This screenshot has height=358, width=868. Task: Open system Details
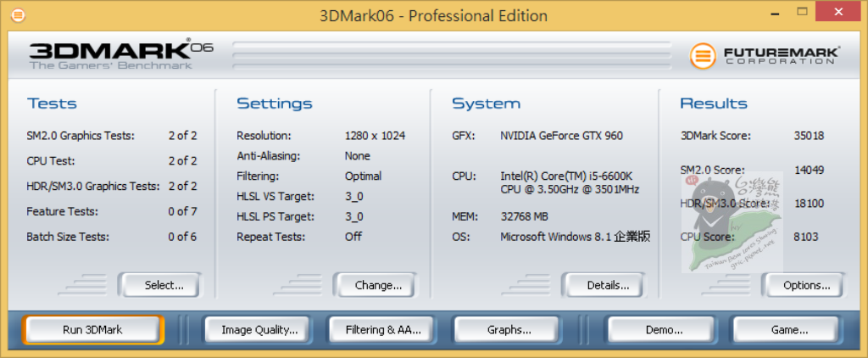click(x=608, y=286)
